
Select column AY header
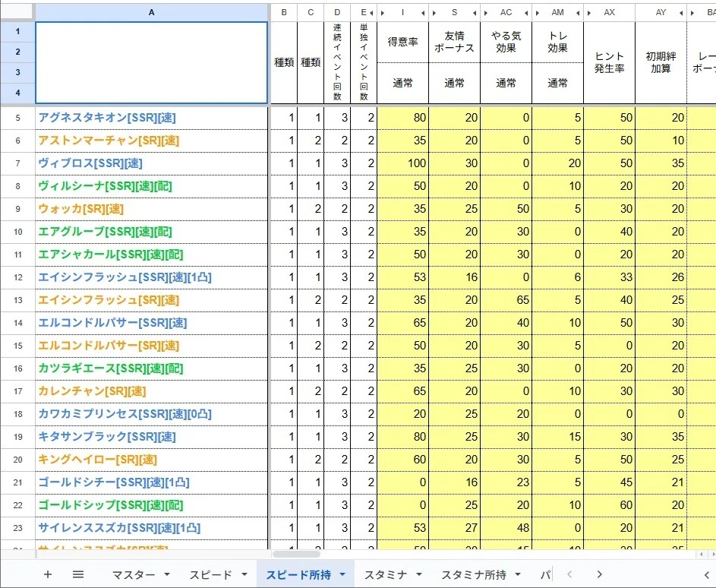coord(661,12)
